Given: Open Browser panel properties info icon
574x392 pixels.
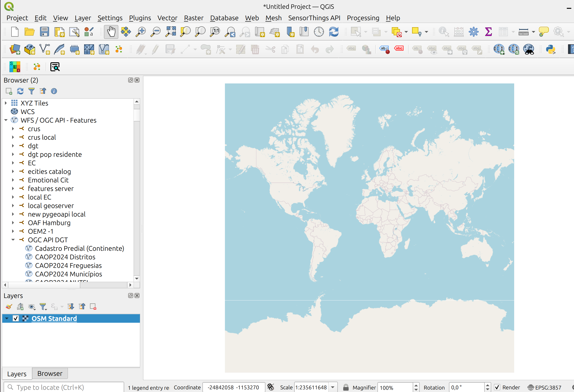Looking at the screenshot, I should click(x=54, y=91).
